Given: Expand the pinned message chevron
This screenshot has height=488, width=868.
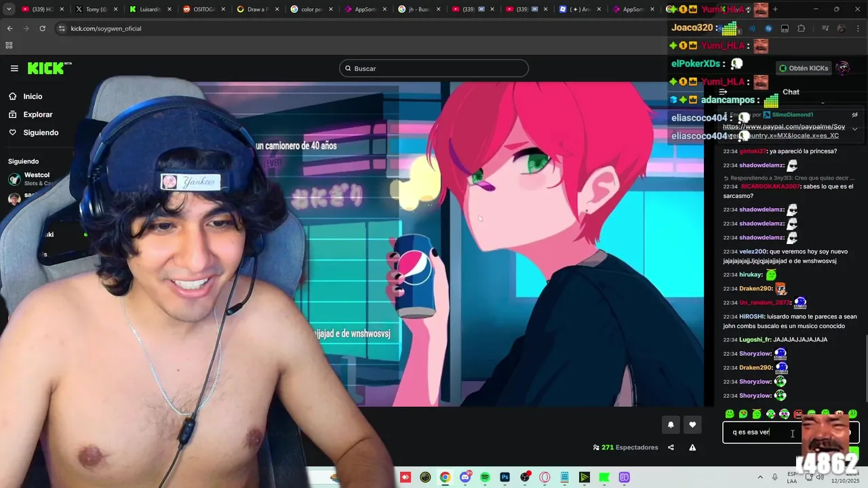Looking at the screenshot, I should (x=854, y=129).
